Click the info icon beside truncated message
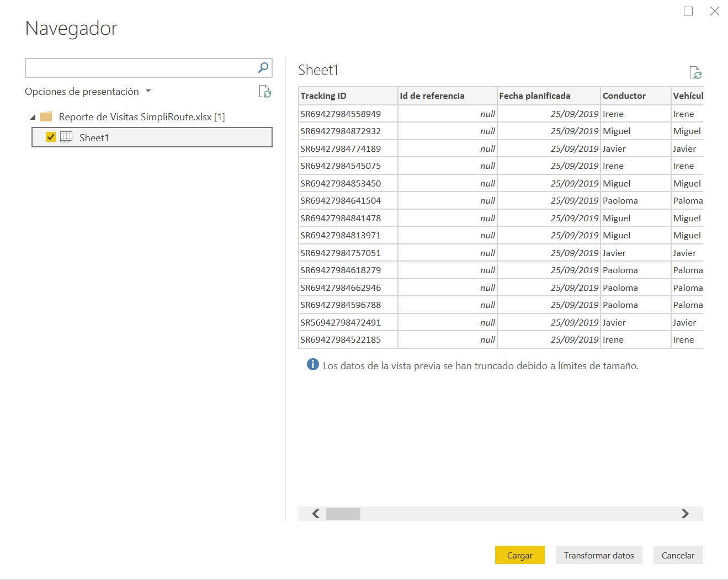Screen dimensions: 728x580 click(312, 365)
